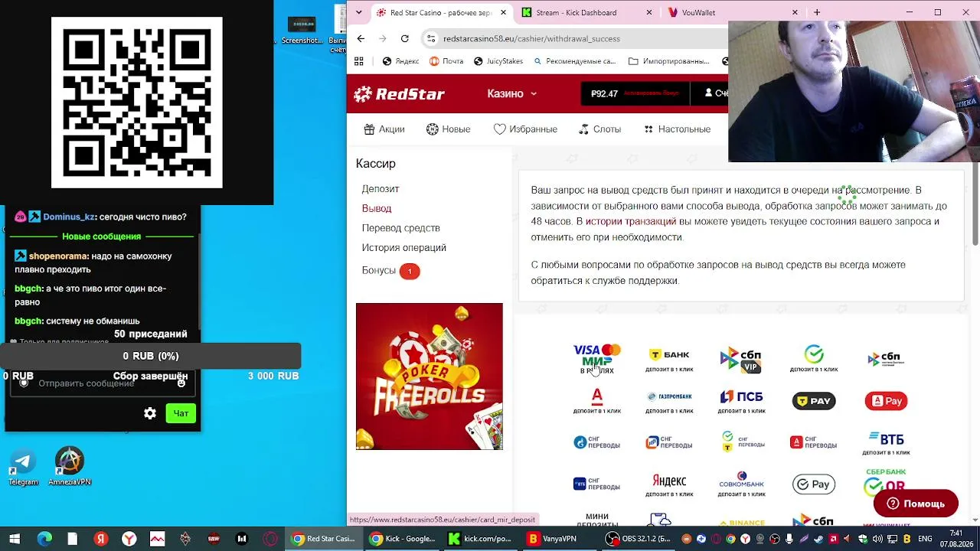This screenshot has width=980, height=551.
Task: Click the balance ₽92.47 display
Action: coord(604,93)
